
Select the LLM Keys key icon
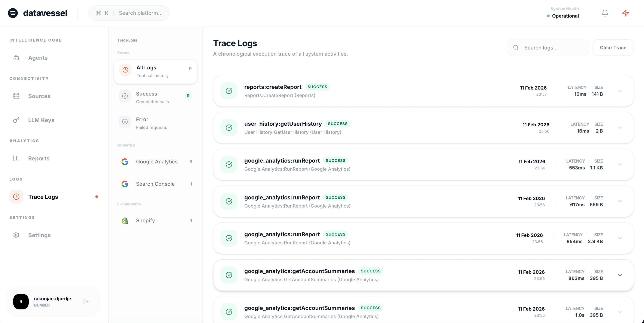click(x=16, y=120)
